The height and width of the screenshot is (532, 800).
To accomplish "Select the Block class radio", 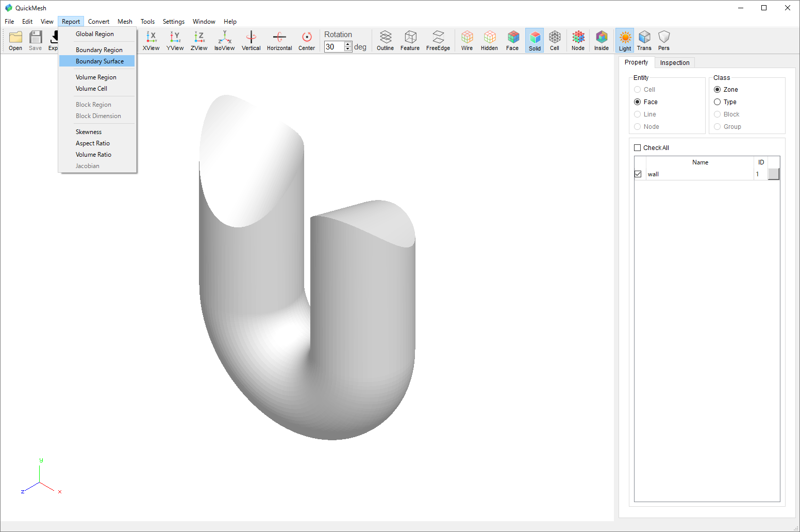I will pyautogui.click(x=718, y=114).
